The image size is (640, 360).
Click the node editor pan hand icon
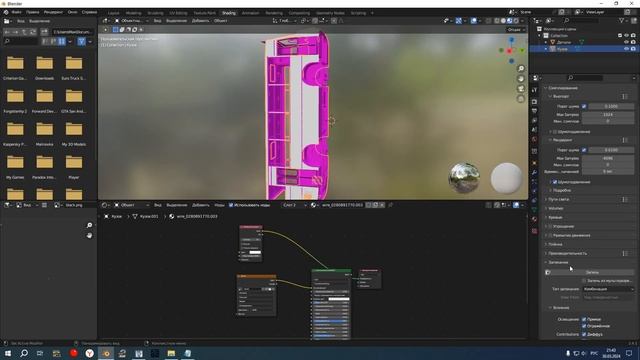[89, 236]
